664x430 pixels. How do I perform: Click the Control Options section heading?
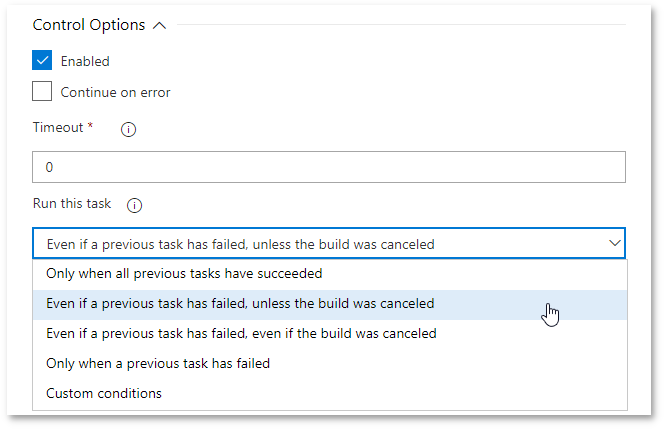89,25
